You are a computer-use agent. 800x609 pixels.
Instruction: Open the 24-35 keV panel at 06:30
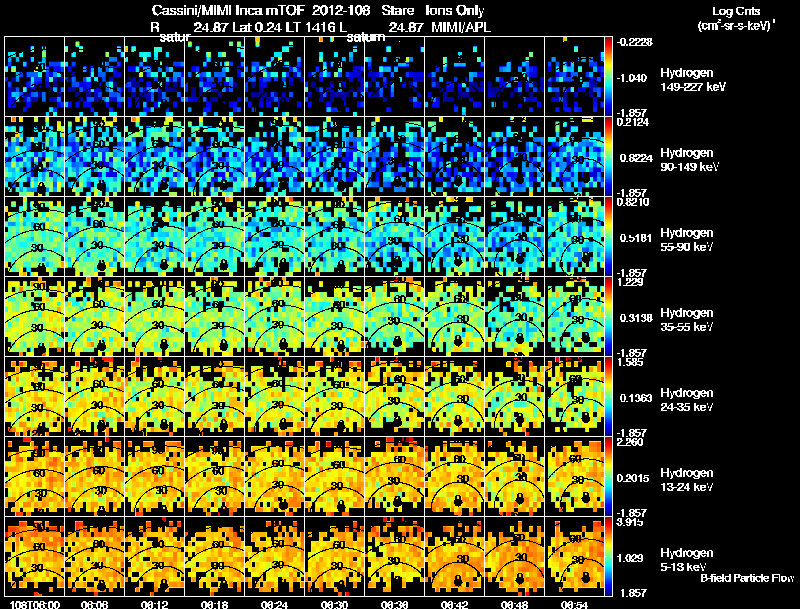[x=335, y=396]
